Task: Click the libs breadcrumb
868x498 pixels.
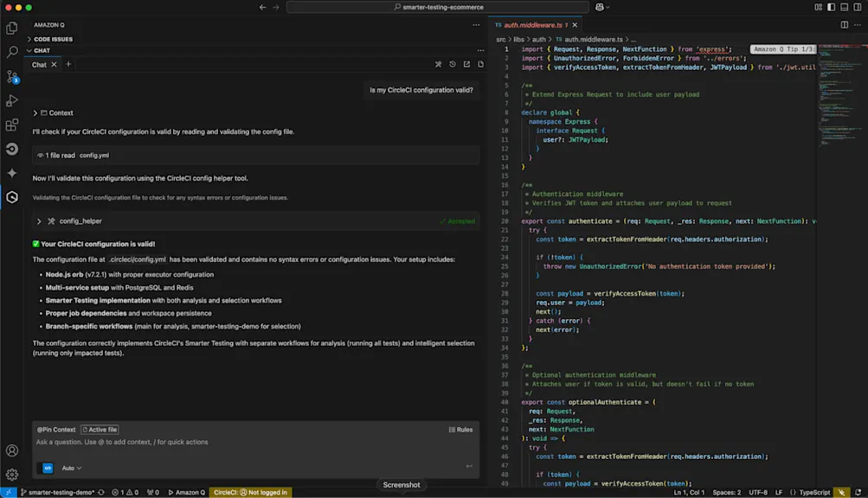Action: 518,39
